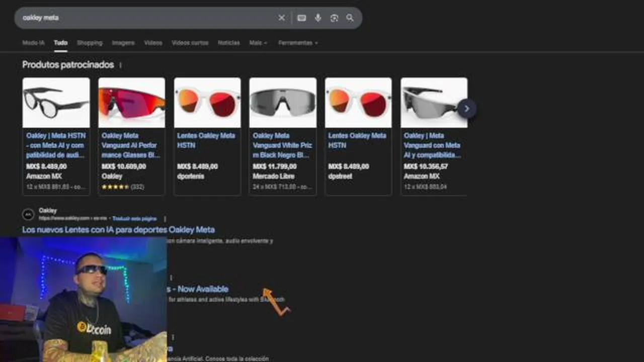
Task: Start voice search with microphone
Action: tap(318, 18)
